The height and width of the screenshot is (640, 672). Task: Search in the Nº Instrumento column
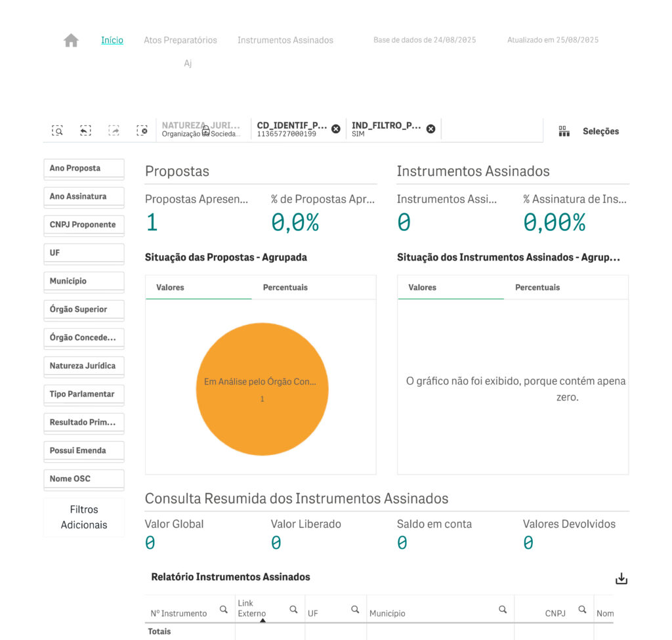[x=224, y=610]
